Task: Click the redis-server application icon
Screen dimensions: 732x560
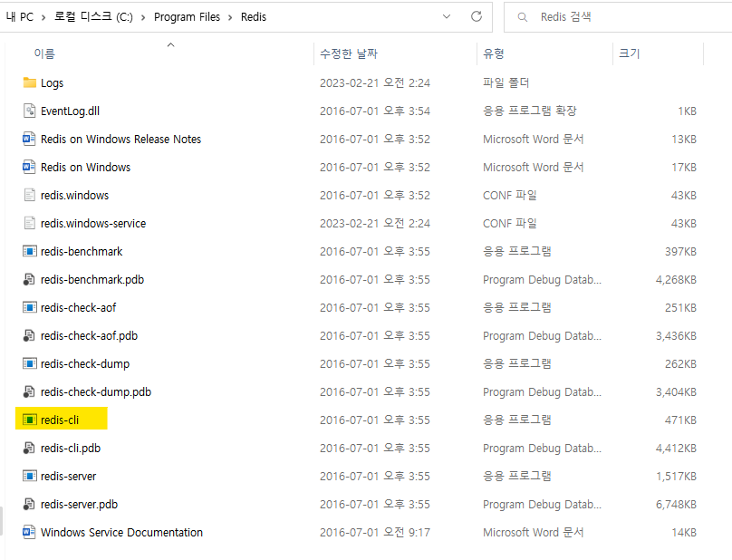Action: [x=29, y=476]
